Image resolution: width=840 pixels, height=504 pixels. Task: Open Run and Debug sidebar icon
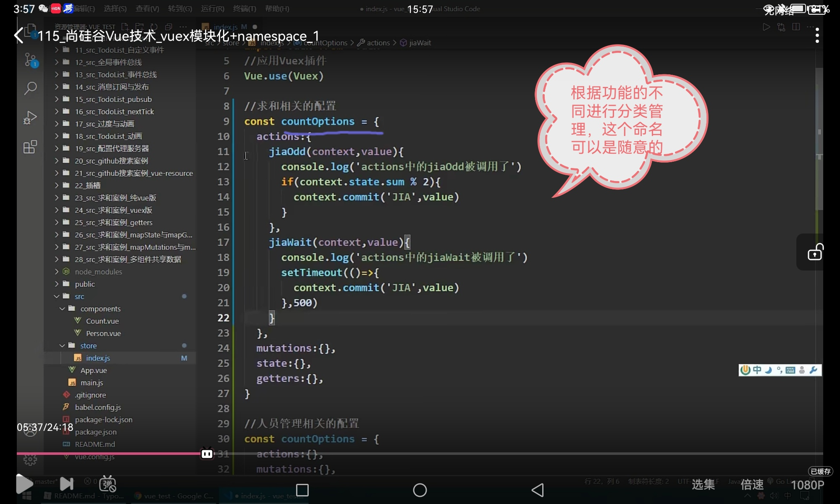tap(30, 118)
